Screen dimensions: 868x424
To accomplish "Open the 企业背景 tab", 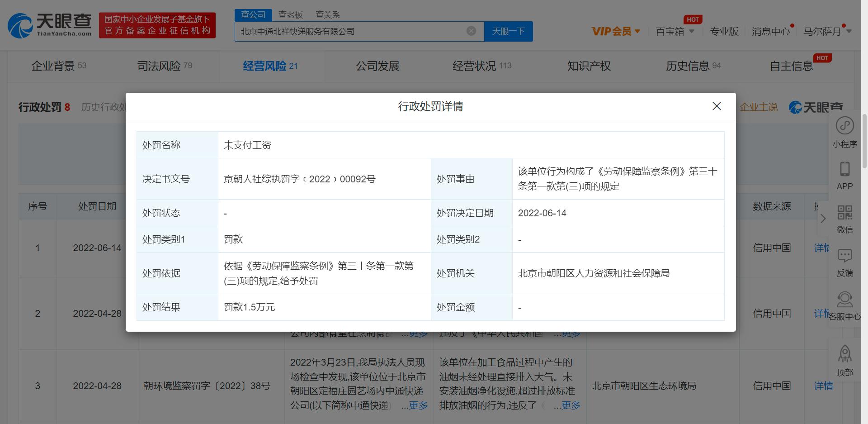I will pyautogui.click(x=59, y=66).
